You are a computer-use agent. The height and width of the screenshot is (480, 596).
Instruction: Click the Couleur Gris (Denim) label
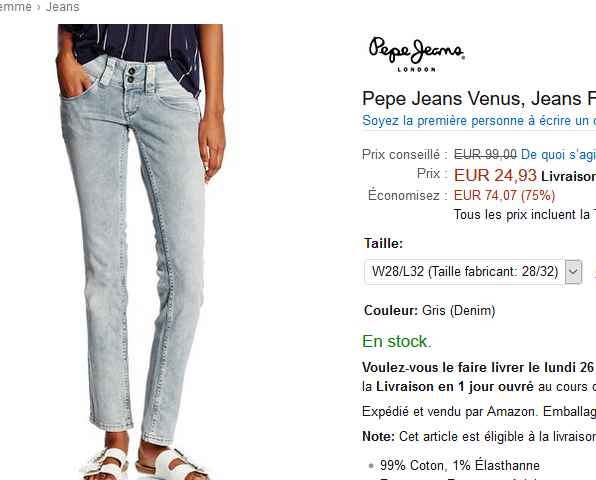[x=430, y=310]
